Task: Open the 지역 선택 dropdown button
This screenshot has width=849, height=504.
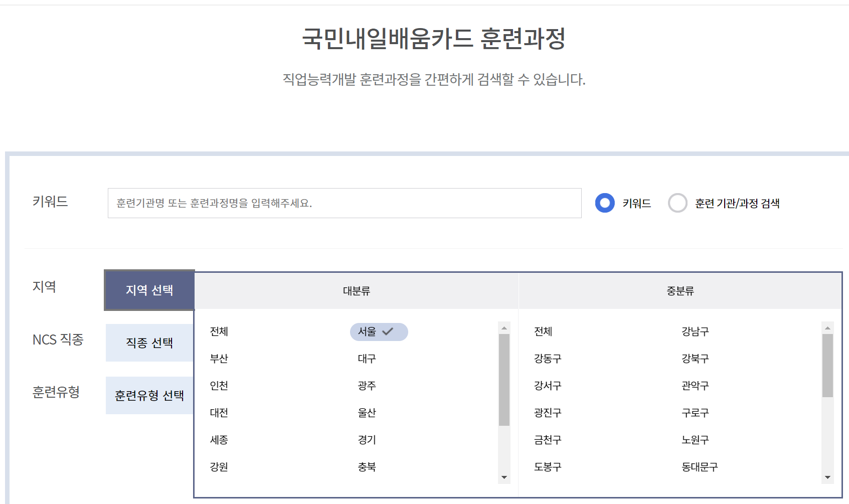Action: [x=149, y=290]
